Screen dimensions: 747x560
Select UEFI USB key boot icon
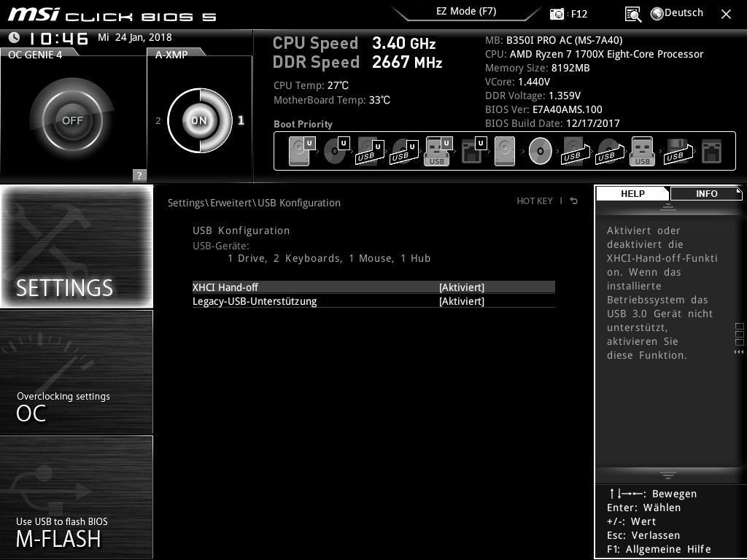point(438,151)
